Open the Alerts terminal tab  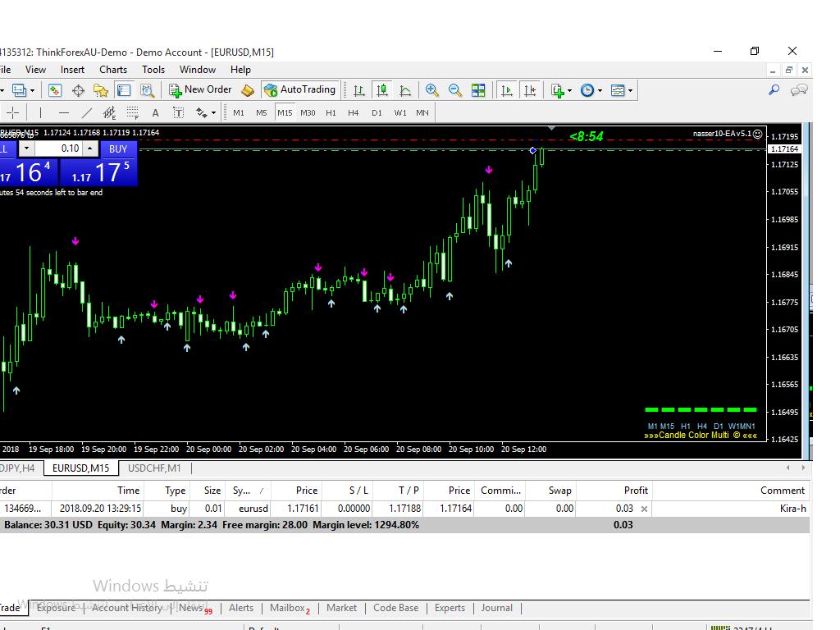point(241,608)
